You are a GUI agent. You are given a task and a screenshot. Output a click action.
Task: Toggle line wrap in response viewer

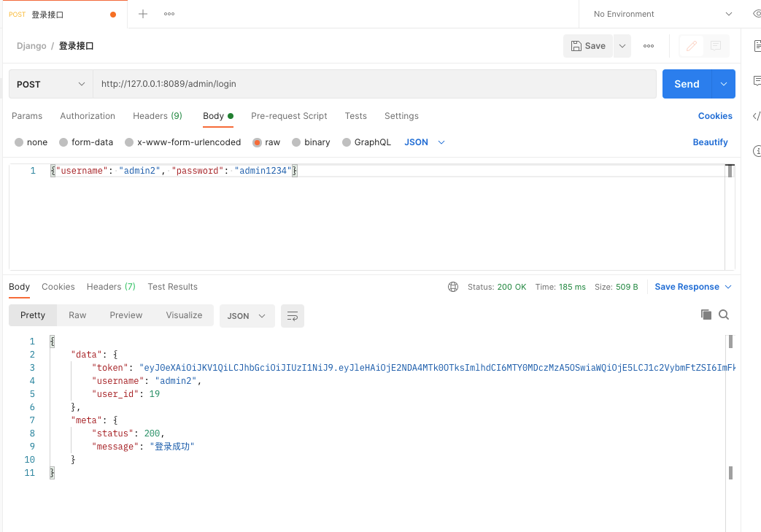coord(292,316)
